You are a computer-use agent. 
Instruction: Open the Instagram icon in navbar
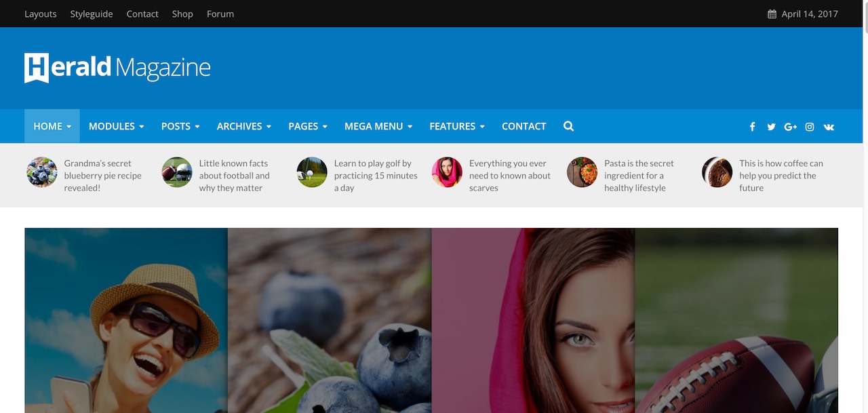coord(810,127)
